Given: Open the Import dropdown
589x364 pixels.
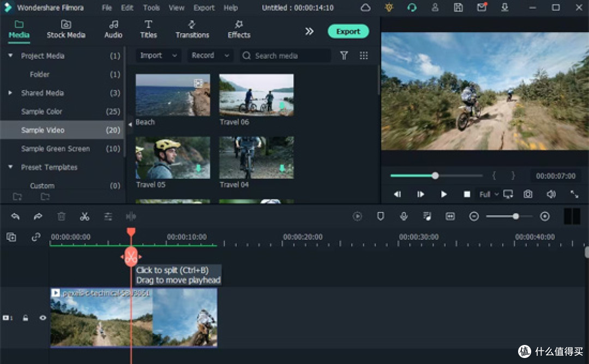Looking at the screenshot, I should click(x=158, y=56).
